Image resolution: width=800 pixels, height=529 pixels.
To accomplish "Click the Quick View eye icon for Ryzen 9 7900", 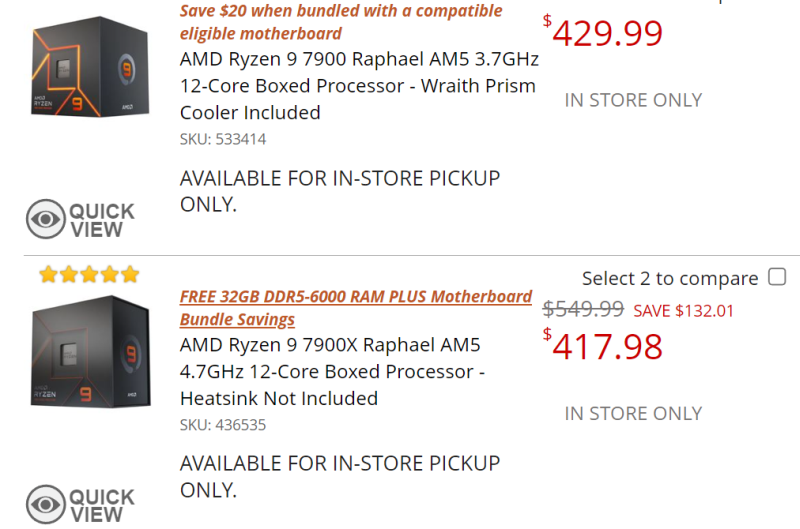I will click(x=46, y=219).
